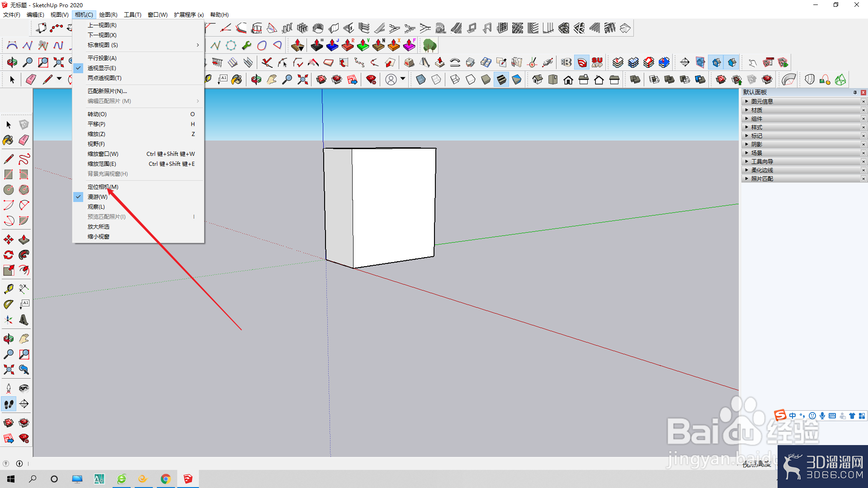Toggle Display Section Fill
The image size is (868, 488).
point(732,62)
